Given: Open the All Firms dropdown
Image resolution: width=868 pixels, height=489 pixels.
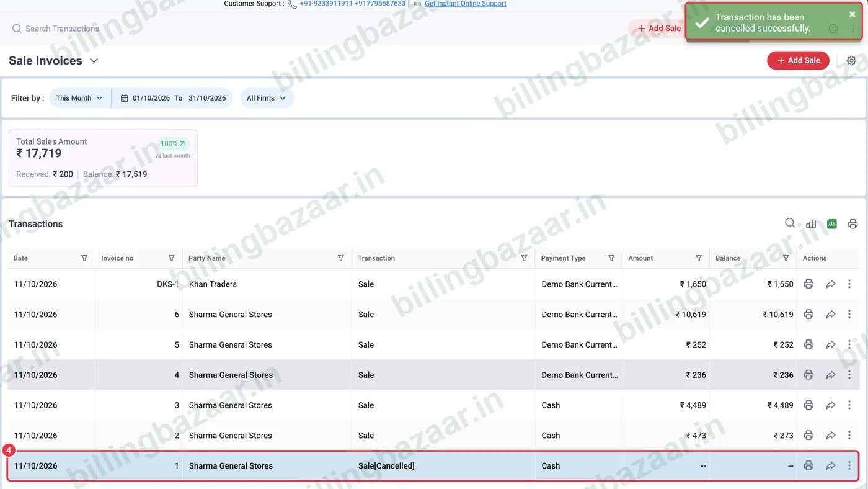Looking at the screenshot, I should 267,98.
